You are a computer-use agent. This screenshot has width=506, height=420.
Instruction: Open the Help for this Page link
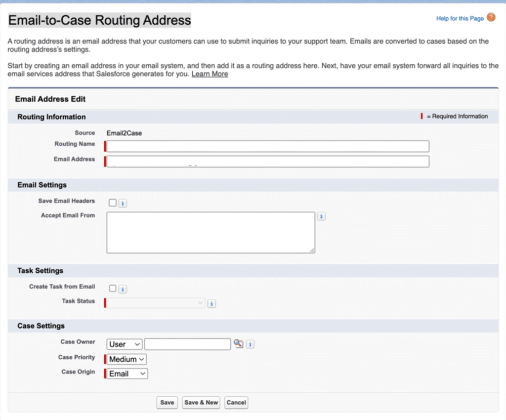pos(460,18)
